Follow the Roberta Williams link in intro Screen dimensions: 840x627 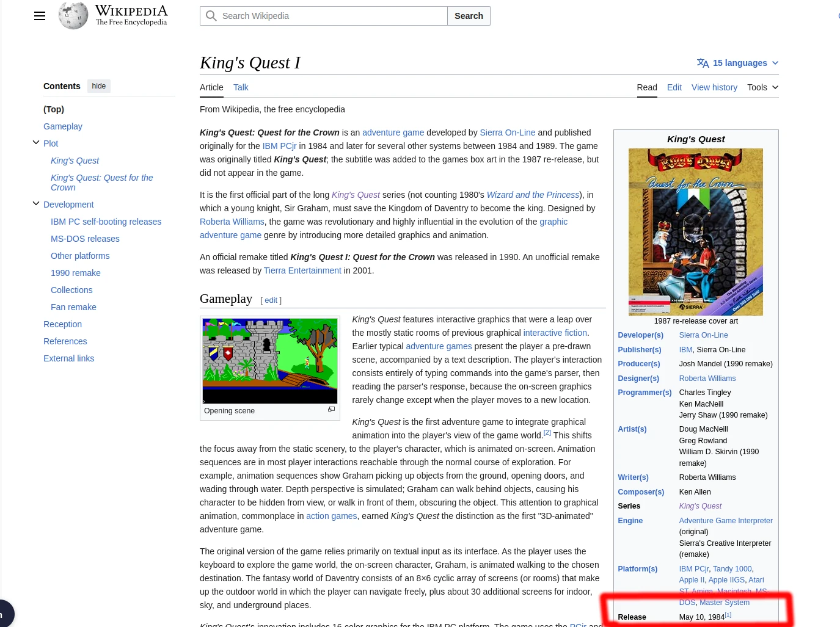click(x=232, y=222)
